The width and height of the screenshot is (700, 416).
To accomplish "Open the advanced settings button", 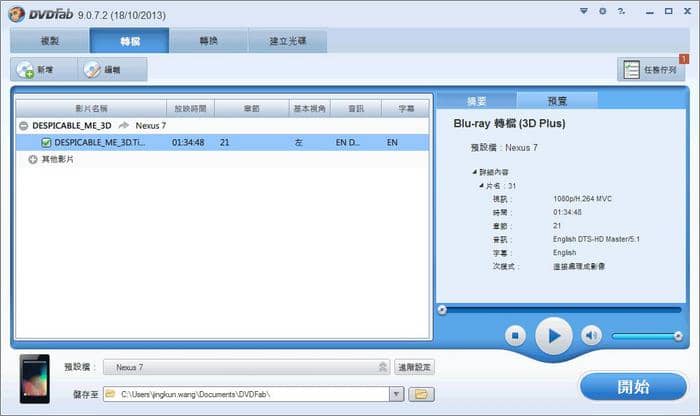I will [414, 367].
